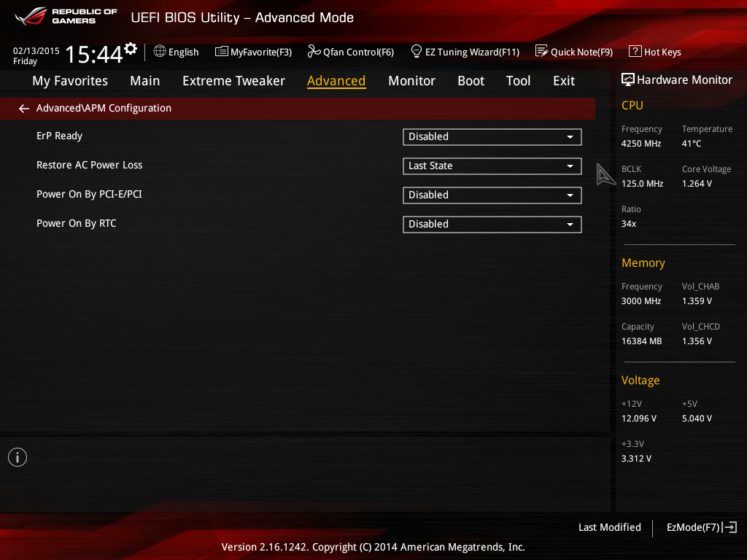Image resolution: width=747 pixels, height=560 pixels.
Task: Click the MyFavorite list icon
Action: tap(222, 52)
